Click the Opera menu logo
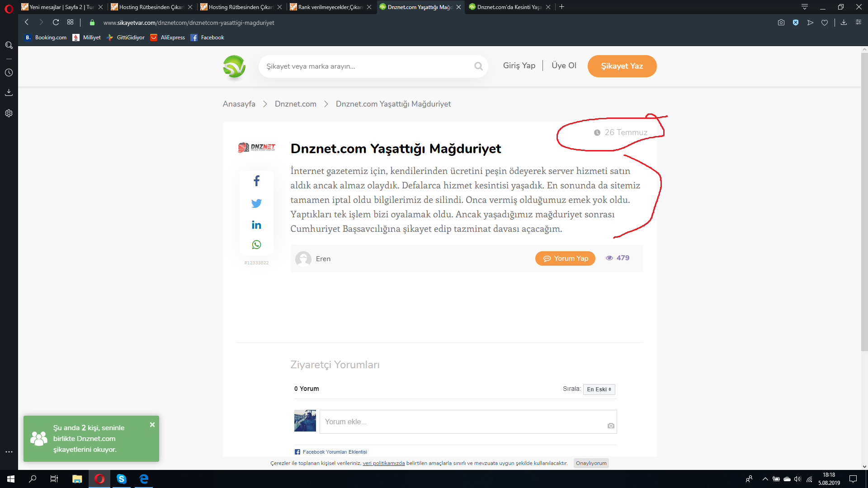 9,9
